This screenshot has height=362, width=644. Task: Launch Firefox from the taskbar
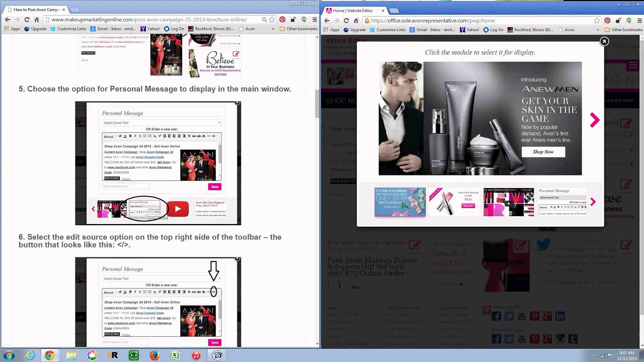pyautogui.click(x=154, y=355)
